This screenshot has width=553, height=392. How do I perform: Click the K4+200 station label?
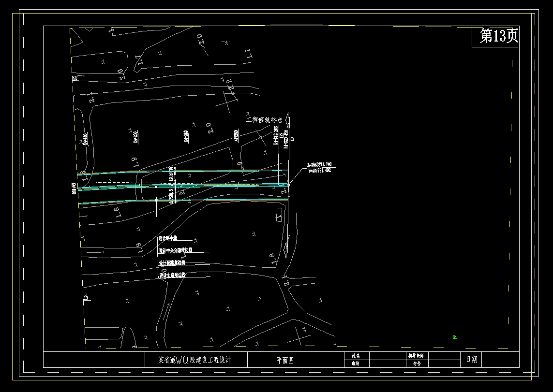point(135,136)
